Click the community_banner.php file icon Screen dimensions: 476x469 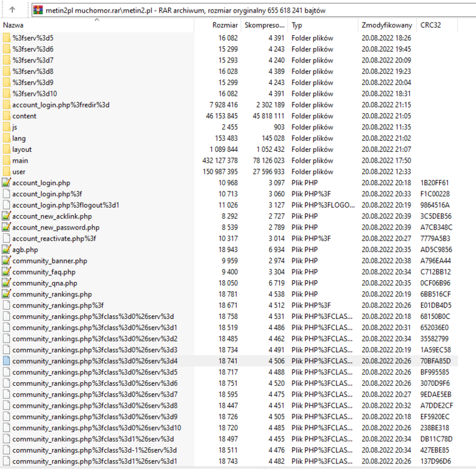point(6,261)
